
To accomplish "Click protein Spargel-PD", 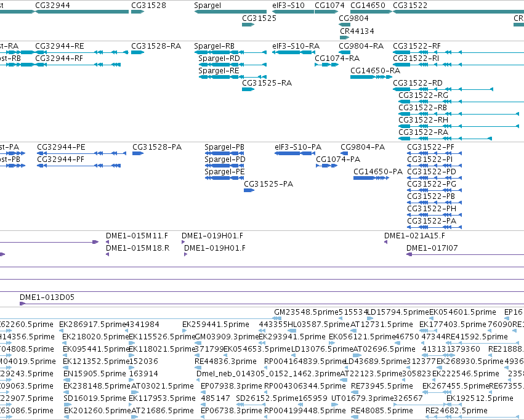I will pyautogui.click(x=225, y=160).
